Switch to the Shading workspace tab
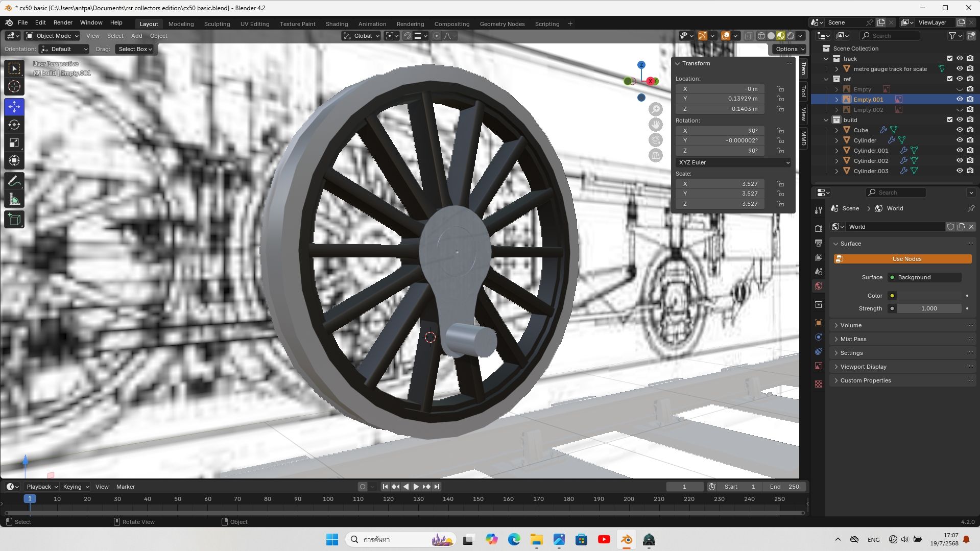Image resolution: width=980 pixels, height=551 pixels. (337, 23)
